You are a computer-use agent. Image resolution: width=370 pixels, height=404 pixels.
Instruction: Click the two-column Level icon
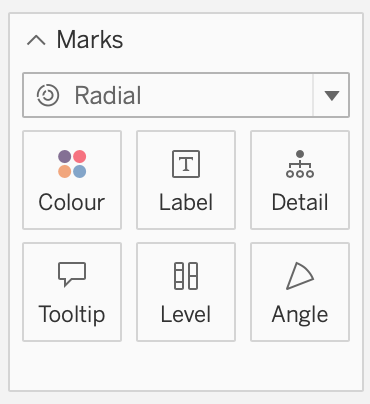[186, 276]
